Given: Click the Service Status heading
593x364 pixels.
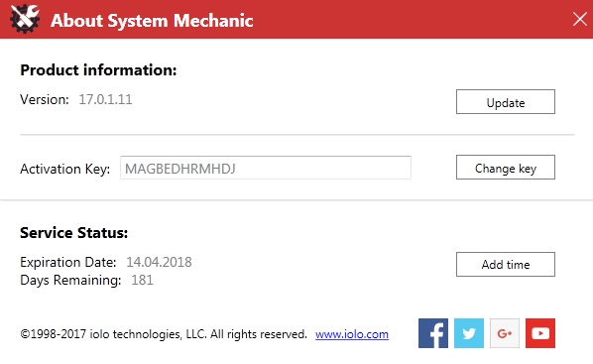Looking at the screenshot, I should point(74,233).
